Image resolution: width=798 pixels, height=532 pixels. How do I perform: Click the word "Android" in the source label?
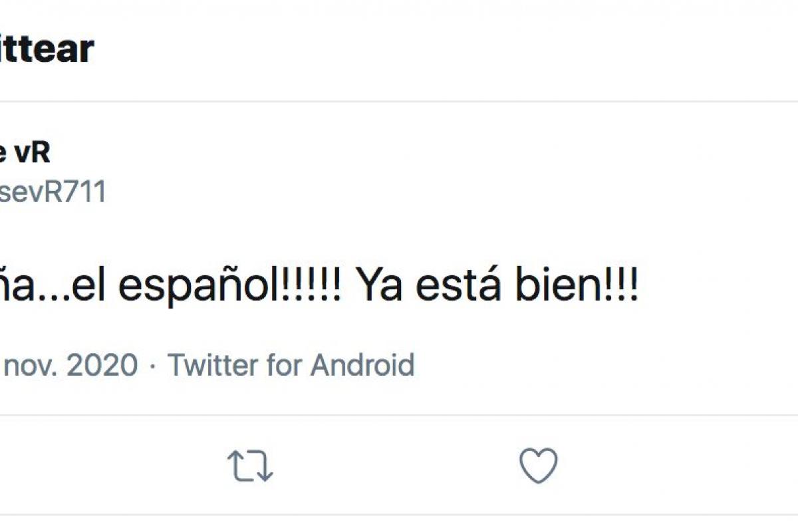(362, 365)
